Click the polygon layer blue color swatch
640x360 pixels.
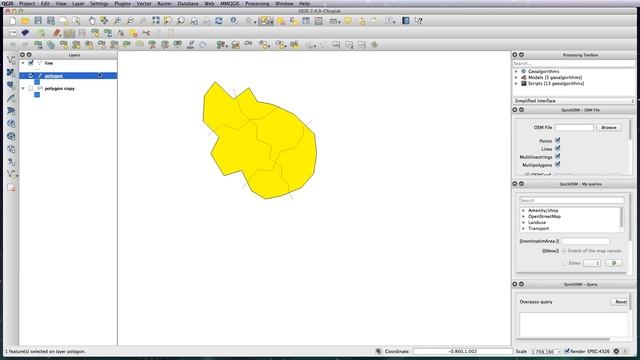37,82
